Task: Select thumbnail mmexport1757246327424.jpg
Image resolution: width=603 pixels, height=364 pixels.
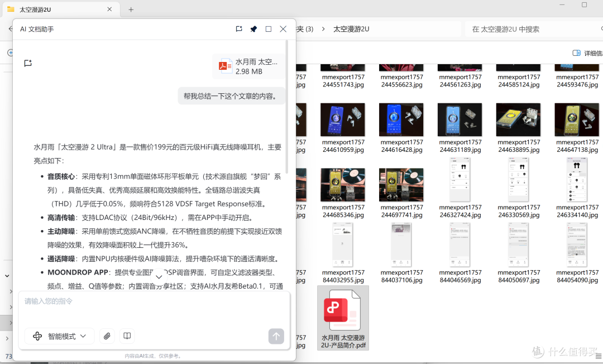Action: point(460,180)
